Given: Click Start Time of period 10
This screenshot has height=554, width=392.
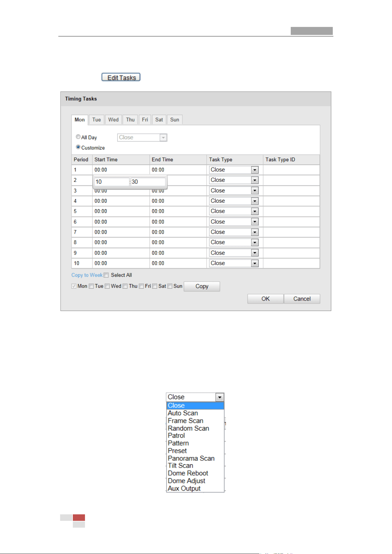Looking at the screenshot, I should pyautogui.click(x=121, y=263).
